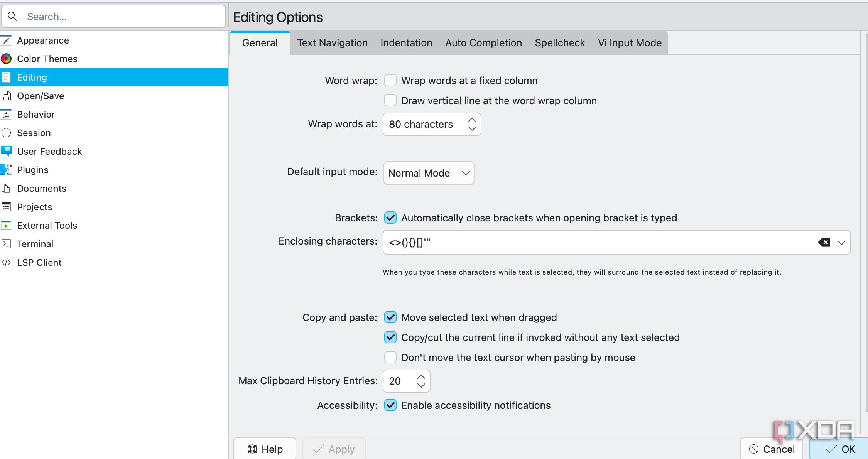868x459 pixels.
Task: Click the Help button
Action: (x=265, y=449)
